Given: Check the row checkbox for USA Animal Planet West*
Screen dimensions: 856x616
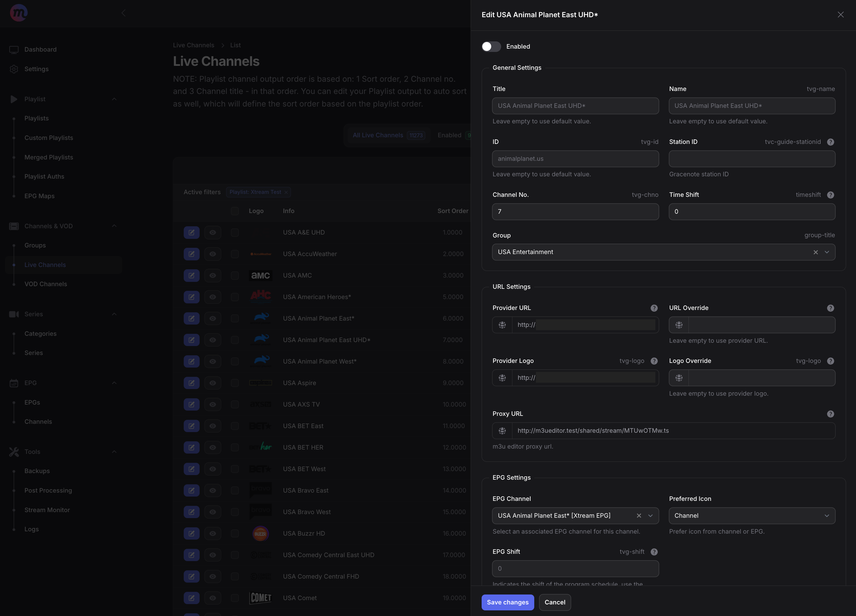Looking at the screenshot, I should pos(235,361).
